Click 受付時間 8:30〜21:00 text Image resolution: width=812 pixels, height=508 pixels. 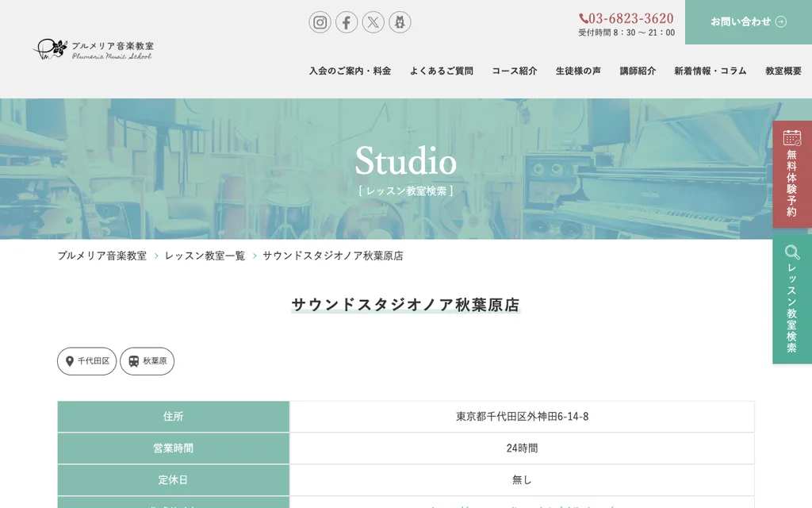pyautogui.click(x=626, y=33)
